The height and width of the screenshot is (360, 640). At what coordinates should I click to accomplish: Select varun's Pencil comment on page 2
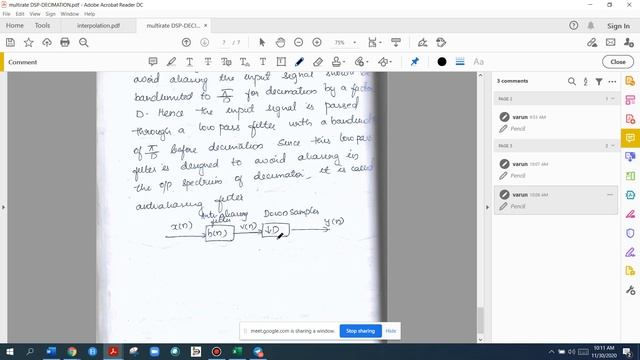556,122
